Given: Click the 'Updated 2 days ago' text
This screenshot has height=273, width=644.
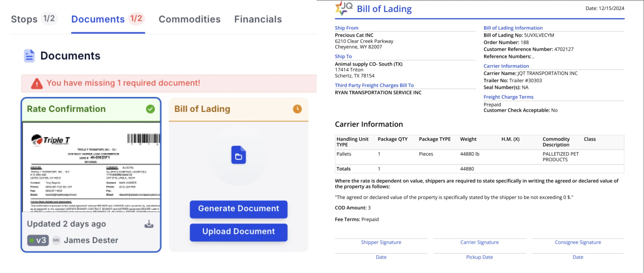Looking at the screenshot, I should click(67, 224).
